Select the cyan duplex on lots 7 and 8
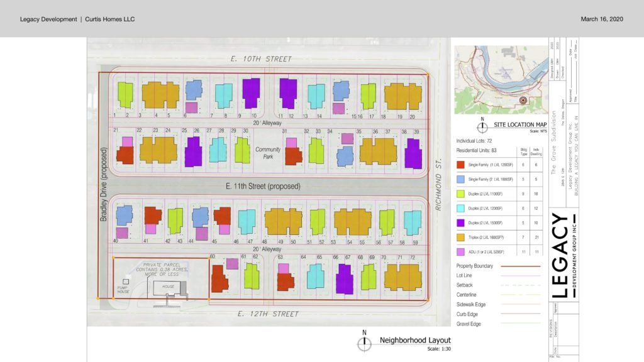Screen dimensions: 644x362 [223, 96]
